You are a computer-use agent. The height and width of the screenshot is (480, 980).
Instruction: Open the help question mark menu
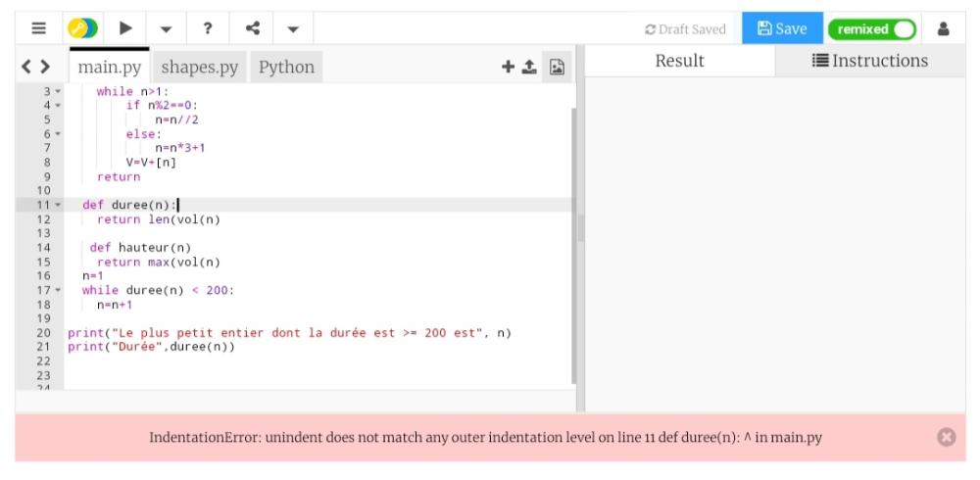tap(207, 28)
